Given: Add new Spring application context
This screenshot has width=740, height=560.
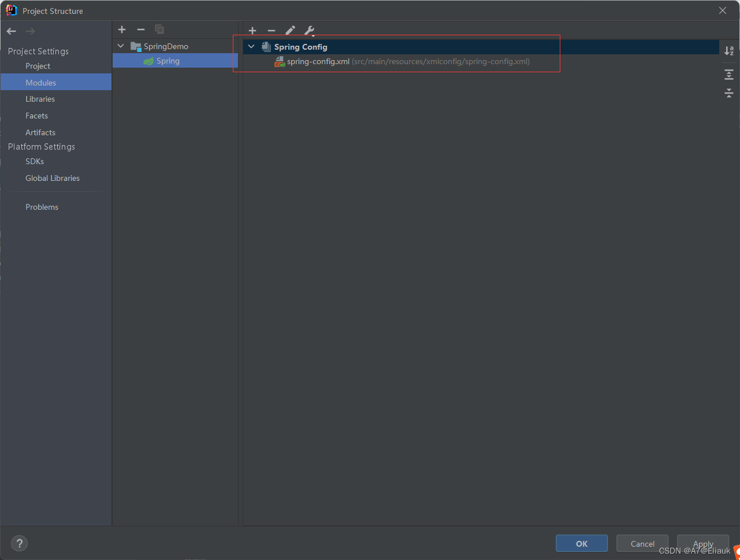Looking at the screenshot, I should pos(252,31).
